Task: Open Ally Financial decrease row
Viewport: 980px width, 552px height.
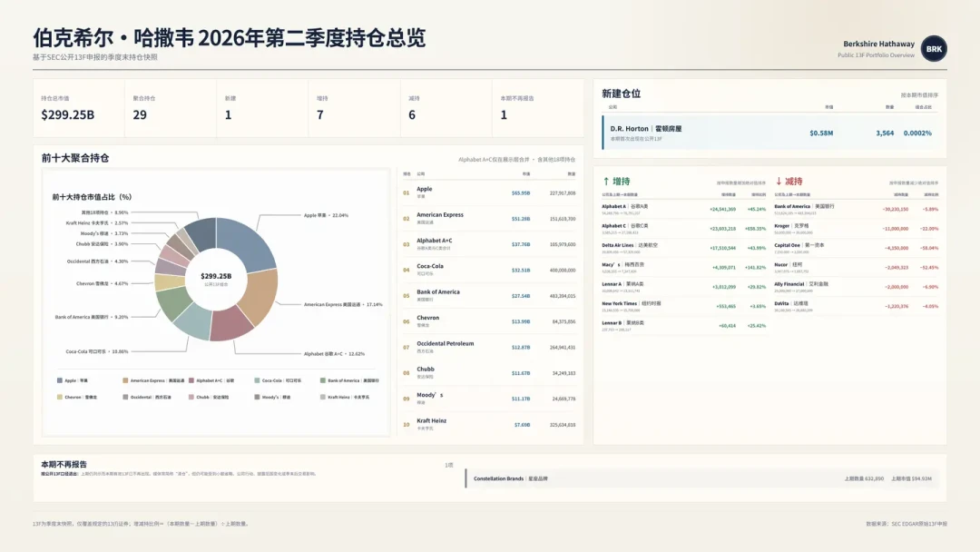Action: coord(857,286)
